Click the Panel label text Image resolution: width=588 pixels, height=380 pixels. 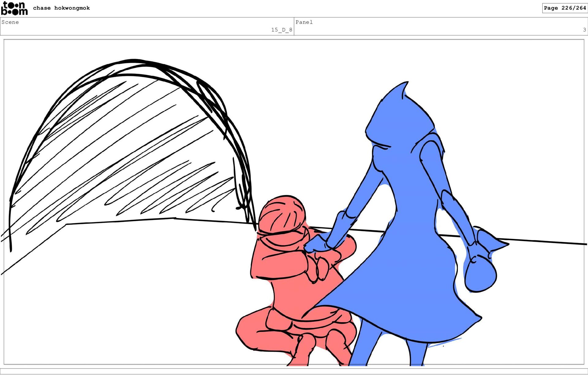[x=304, y=22]
